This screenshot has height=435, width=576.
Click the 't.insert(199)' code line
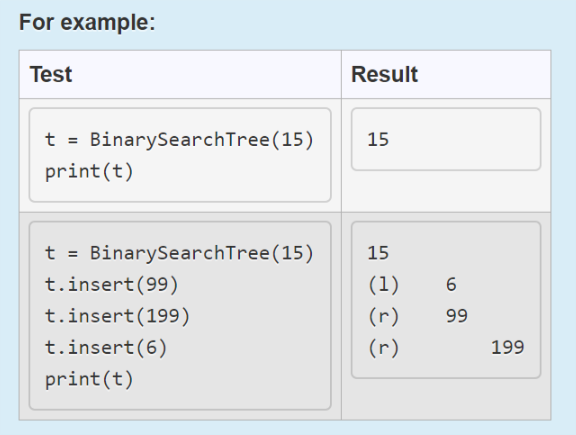tap(117, 316)
